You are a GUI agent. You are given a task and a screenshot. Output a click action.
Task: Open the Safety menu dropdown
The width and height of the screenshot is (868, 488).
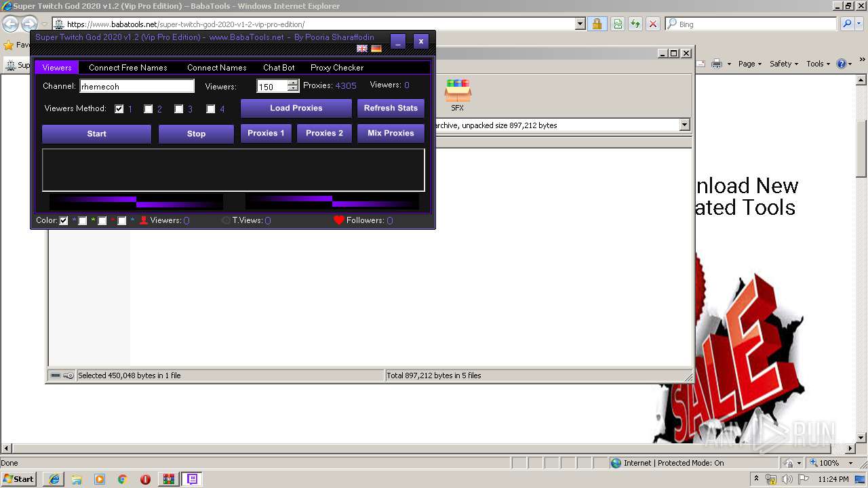(x=785, y=64)
